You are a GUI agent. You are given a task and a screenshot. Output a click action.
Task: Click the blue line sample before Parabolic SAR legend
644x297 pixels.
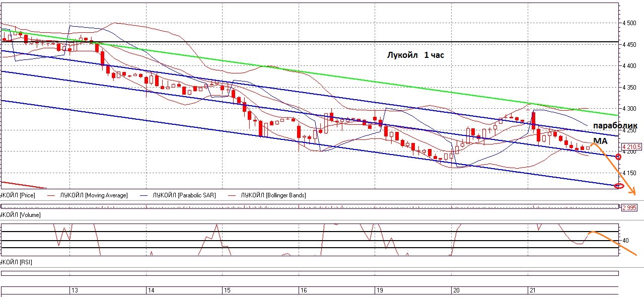pyautogui.click(x=143, y=195)
